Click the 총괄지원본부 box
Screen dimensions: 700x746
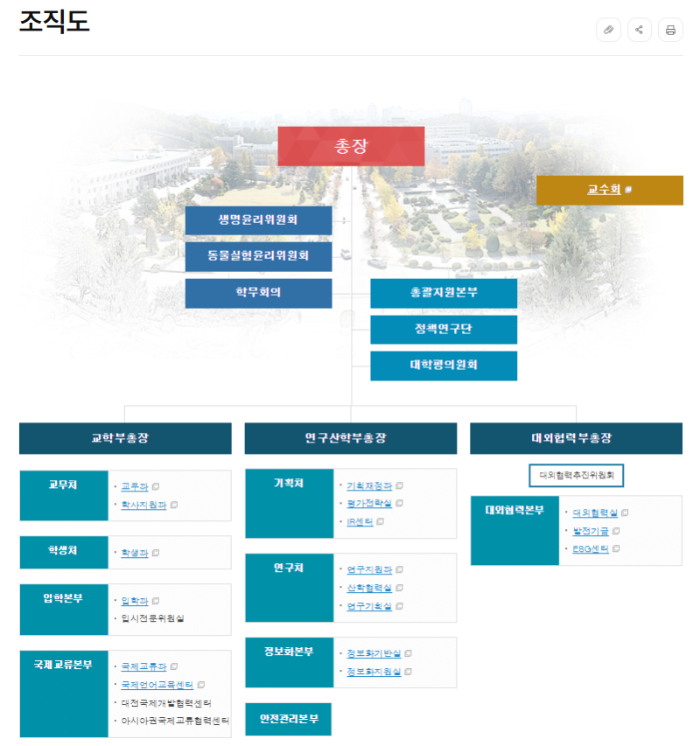444,293
